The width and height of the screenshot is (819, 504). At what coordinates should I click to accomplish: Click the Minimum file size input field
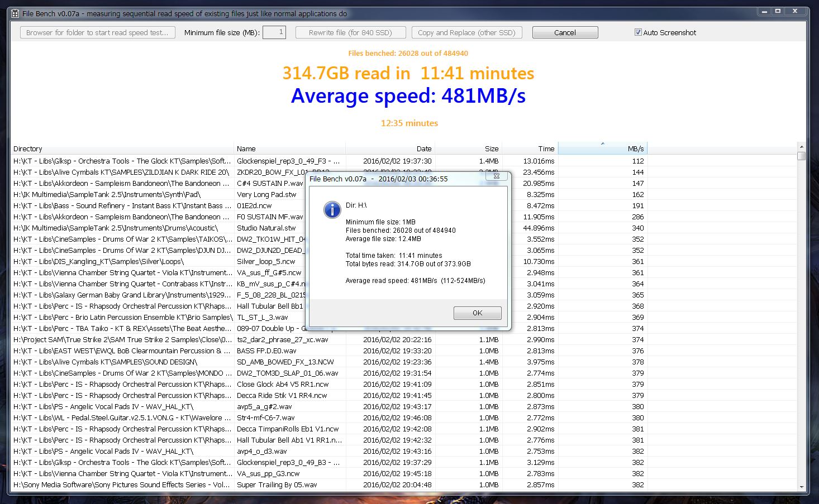pos(274,32)
